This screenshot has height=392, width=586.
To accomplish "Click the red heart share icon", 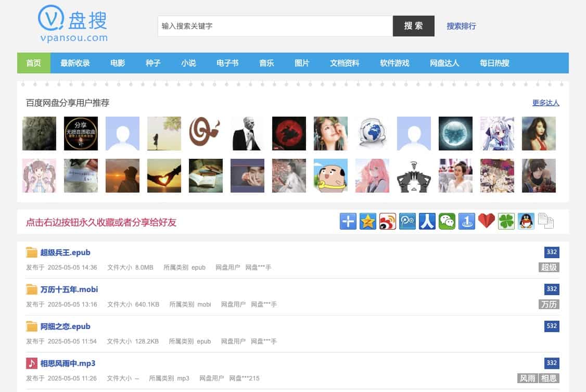I will (x=486, y=221).
